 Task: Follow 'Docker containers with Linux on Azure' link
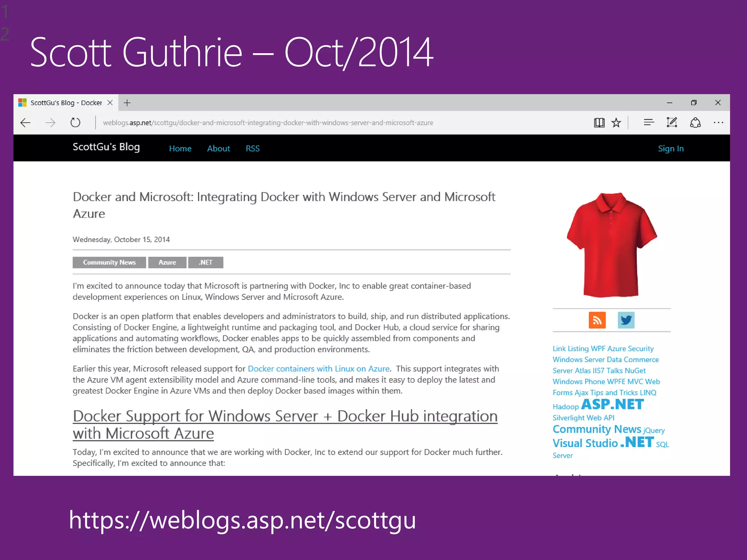[319, 369]
